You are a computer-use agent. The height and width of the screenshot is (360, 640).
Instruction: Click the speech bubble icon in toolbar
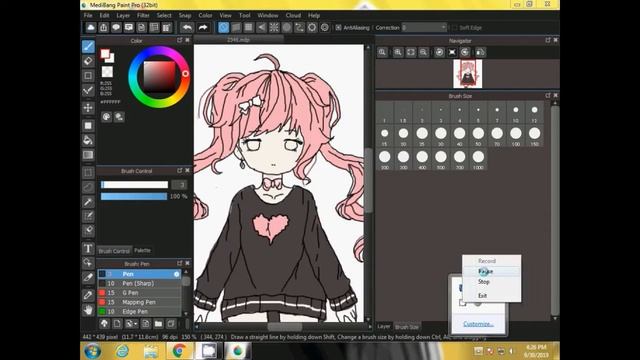click(x=116, y=28)
